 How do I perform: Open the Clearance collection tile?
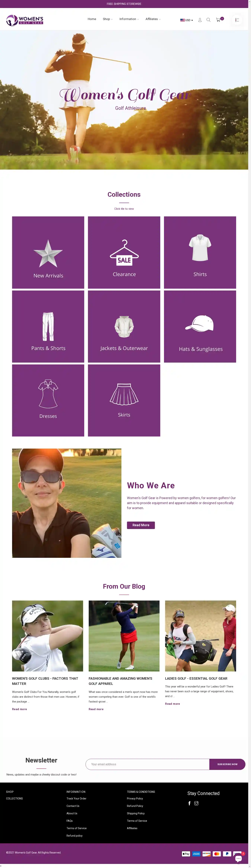(x=124, y=252)
